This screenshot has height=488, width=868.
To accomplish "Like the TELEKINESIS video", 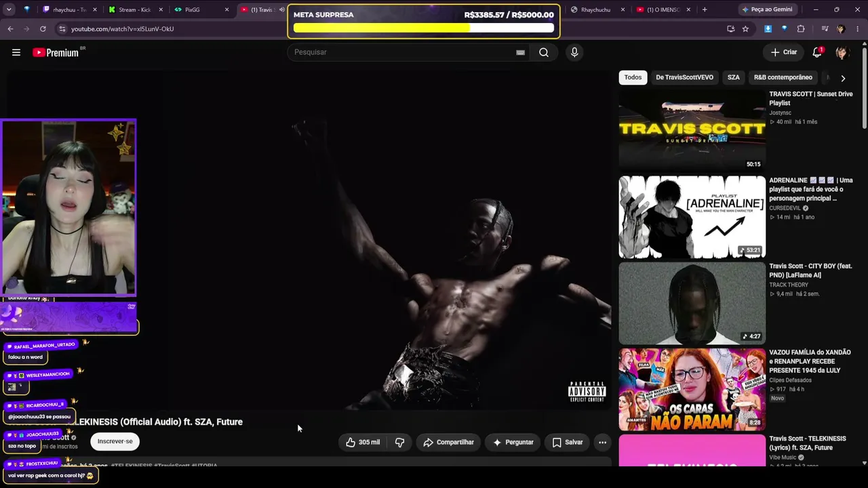I will [x=363, y=442].
